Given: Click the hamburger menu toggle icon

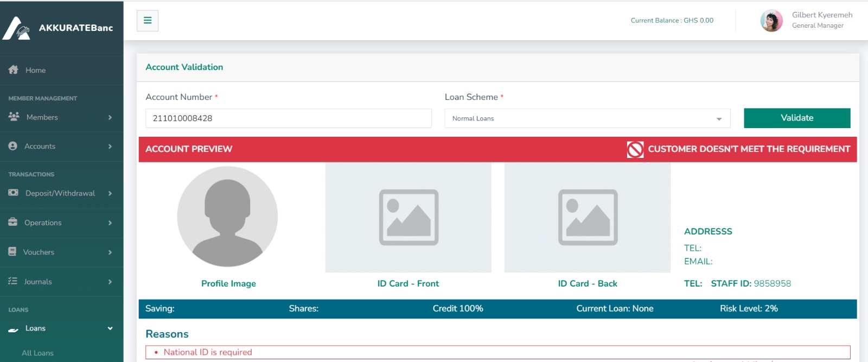Looking at the screenshot, I should (147, 21).
